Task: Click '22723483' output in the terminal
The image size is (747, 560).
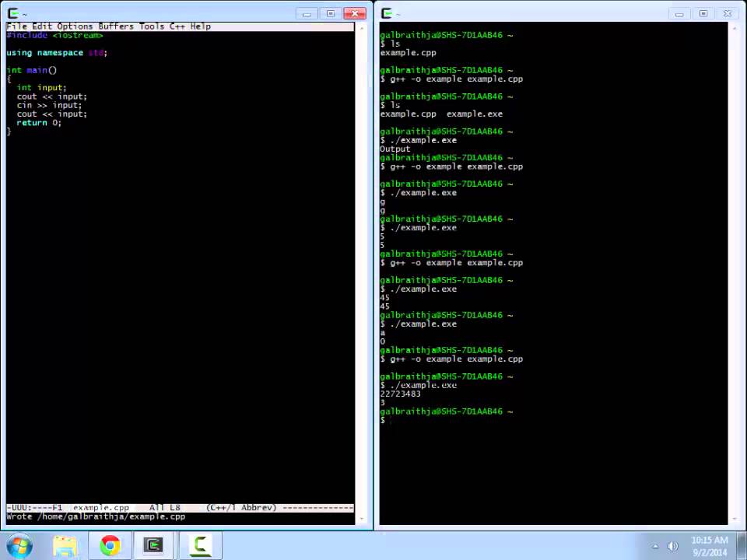Action: pyautogui.click(x=401, y=394)
